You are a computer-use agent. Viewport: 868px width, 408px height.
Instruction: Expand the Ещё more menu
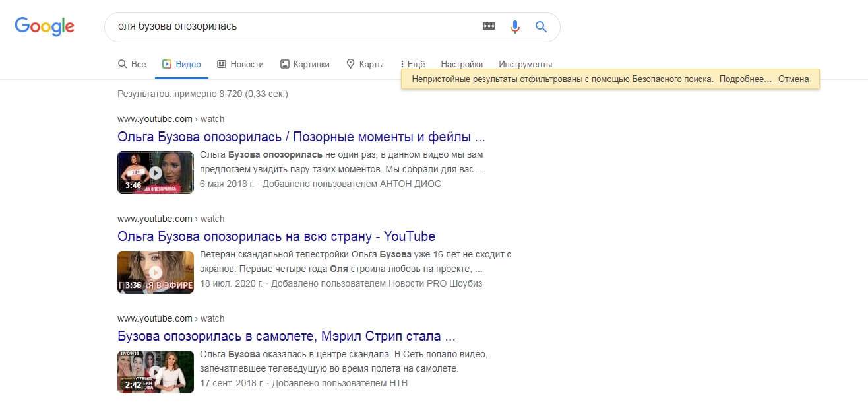tap(412, 64)
